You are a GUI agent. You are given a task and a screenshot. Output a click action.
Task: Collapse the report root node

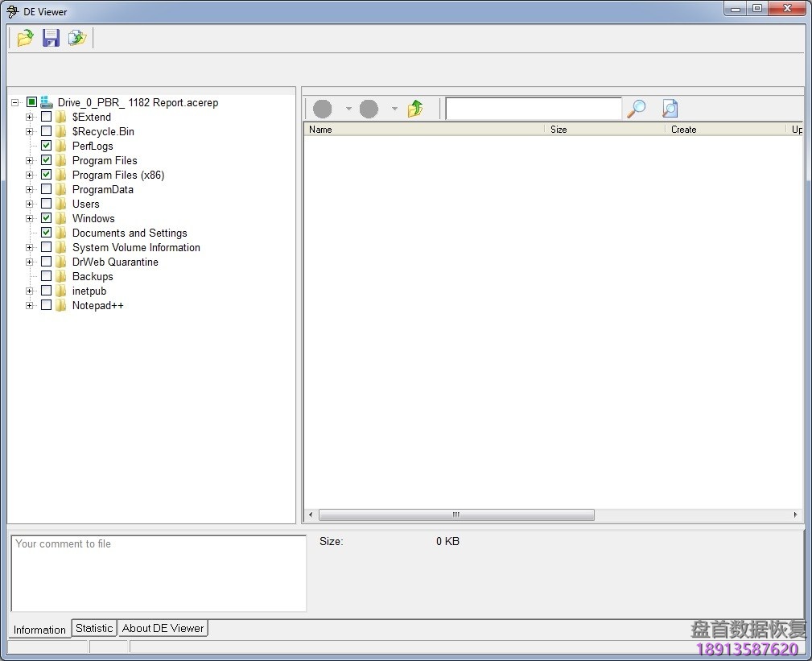point(14,102)
